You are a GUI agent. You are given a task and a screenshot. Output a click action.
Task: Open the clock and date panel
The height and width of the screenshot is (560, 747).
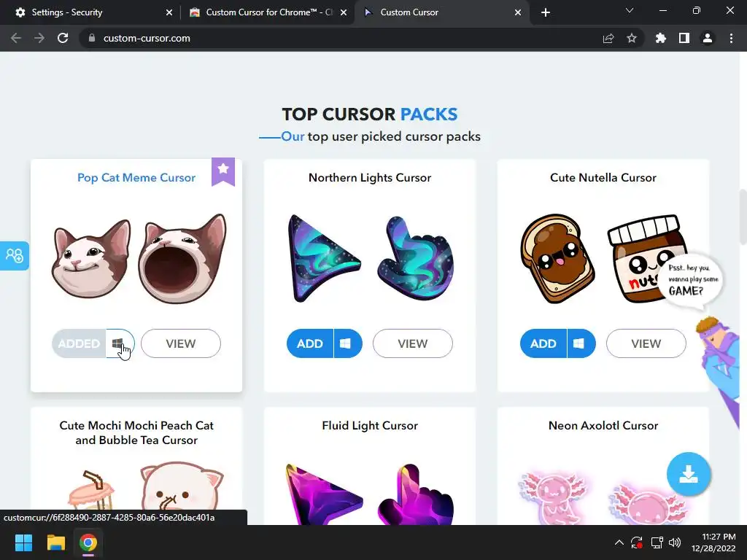(x=713, y=542)
